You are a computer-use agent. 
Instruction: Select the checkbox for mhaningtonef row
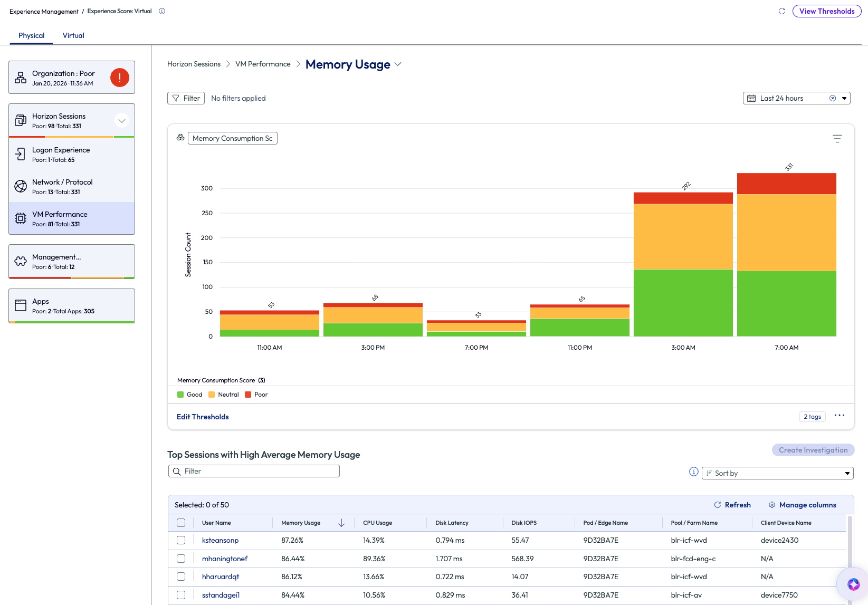click(181, 559)
